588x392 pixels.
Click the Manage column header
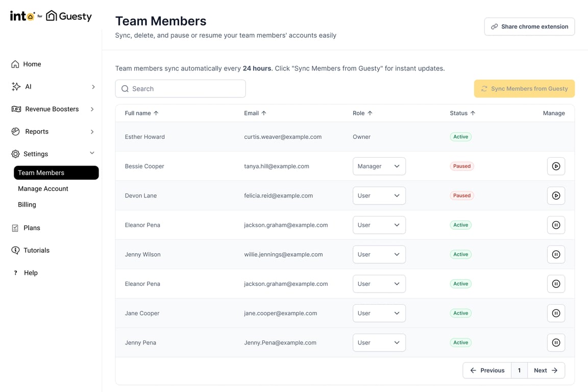pyautogui.click(x=553, y=113)
